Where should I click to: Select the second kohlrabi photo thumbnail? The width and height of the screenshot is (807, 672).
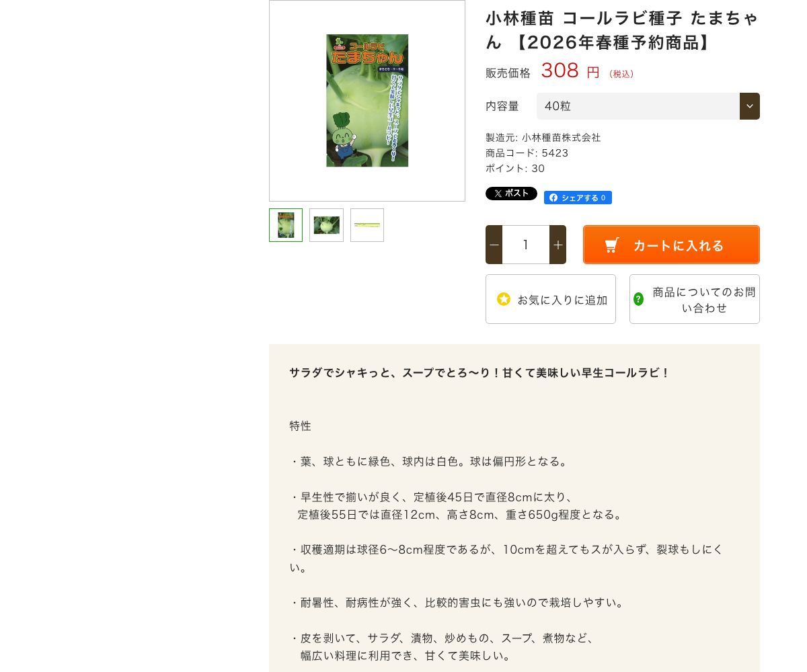tap(327, 225)
